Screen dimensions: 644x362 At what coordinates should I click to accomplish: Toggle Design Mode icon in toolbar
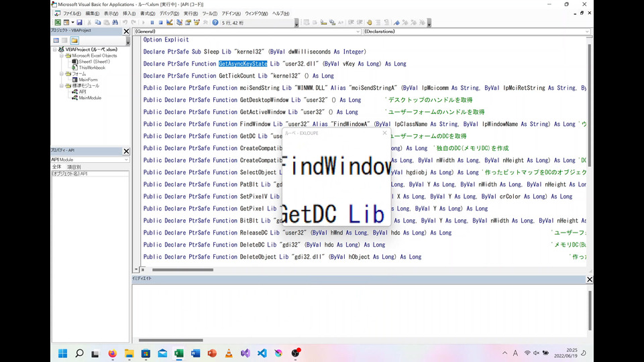pos(170,23)
